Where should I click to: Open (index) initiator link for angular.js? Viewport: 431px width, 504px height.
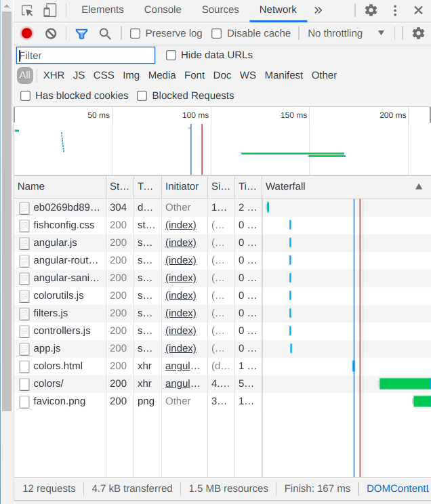point(181,243)
